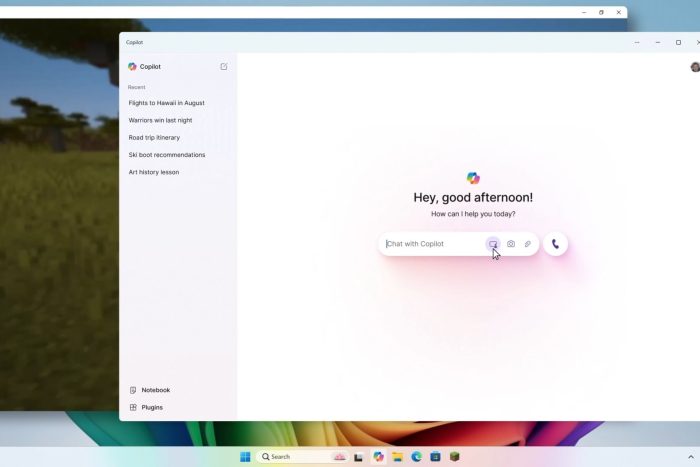Image resolution: width=700 pixels, height=467 pixels.
Task: Click the search highlight icon in the taskbar Search box
Action: (340, 457)
